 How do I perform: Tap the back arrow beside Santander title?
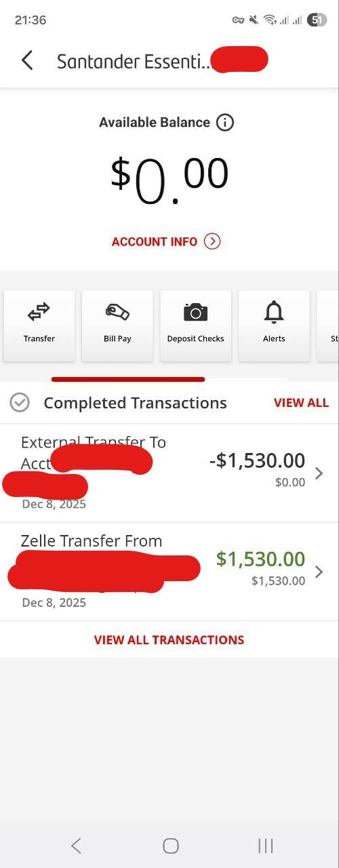[27, 60]
